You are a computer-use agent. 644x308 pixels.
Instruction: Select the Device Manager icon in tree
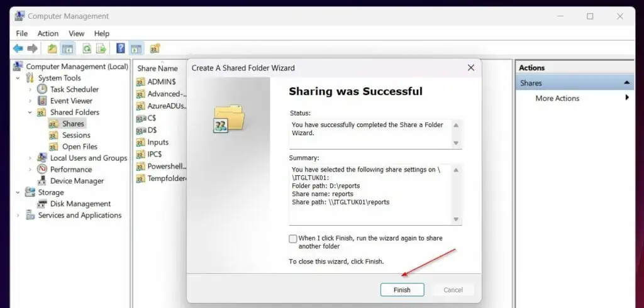click(x=42, y=181)
